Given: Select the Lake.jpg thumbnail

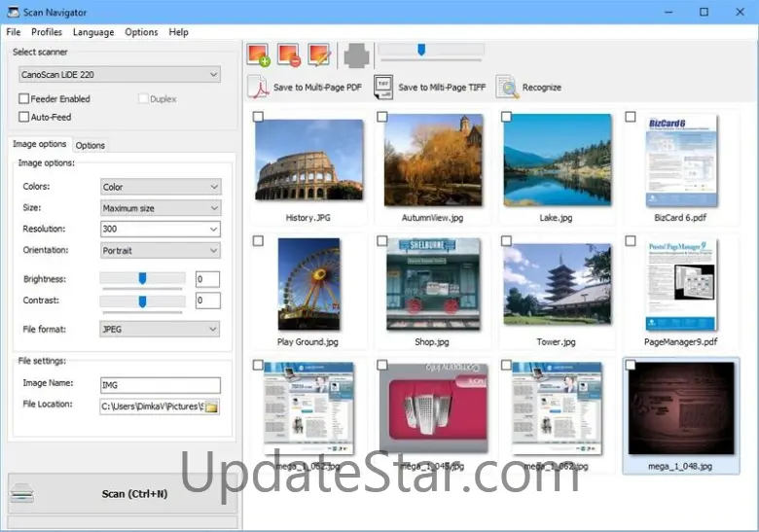Looking at the screenshot, I should (558, 160).
